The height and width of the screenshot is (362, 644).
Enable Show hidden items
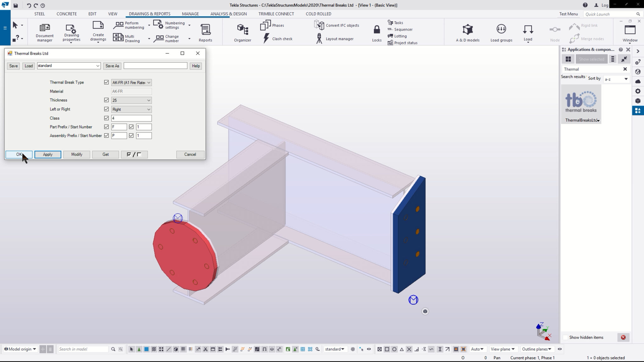[x=566, y=337]
